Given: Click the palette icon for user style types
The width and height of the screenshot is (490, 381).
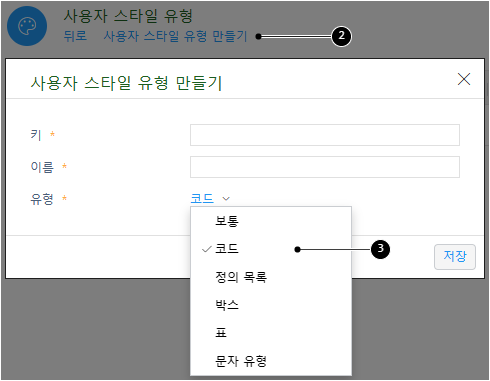Looking at the screenshot, I should (27, 26).
